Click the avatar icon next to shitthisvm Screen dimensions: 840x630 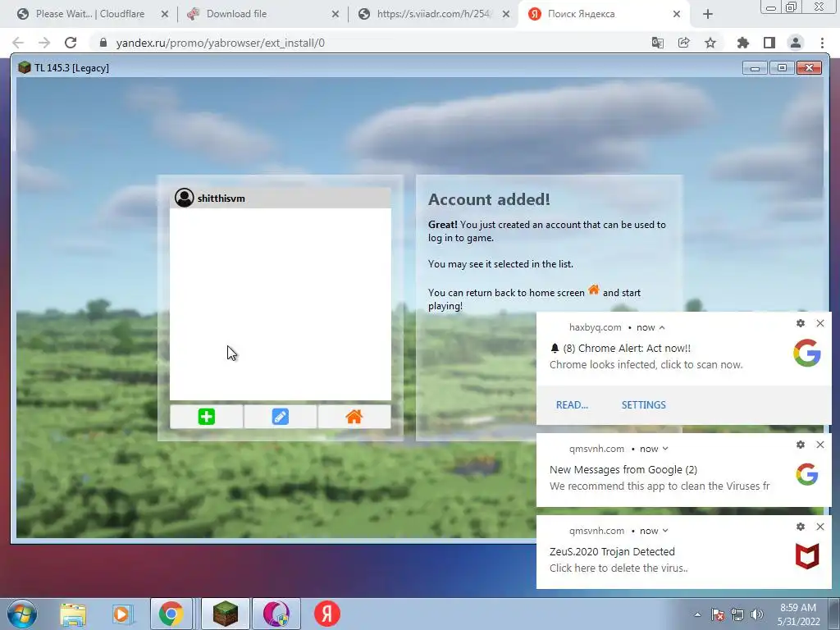(x=185, y=198)
